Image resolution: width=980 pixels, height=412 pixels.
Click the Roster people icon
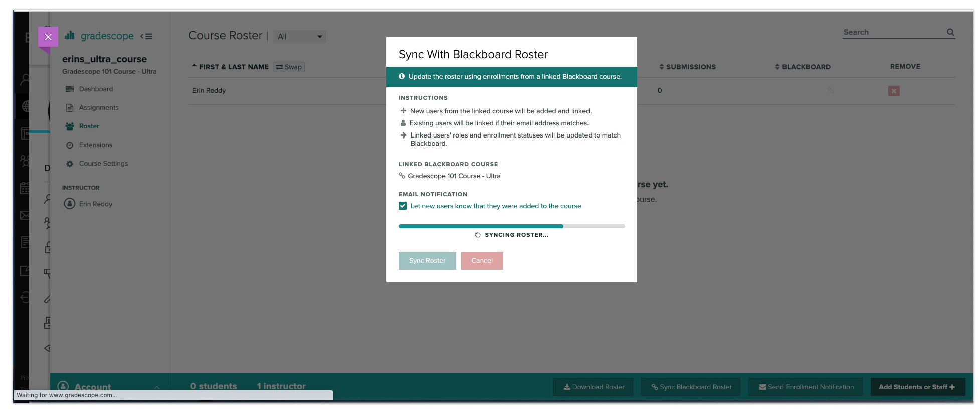tap(70, 126)
